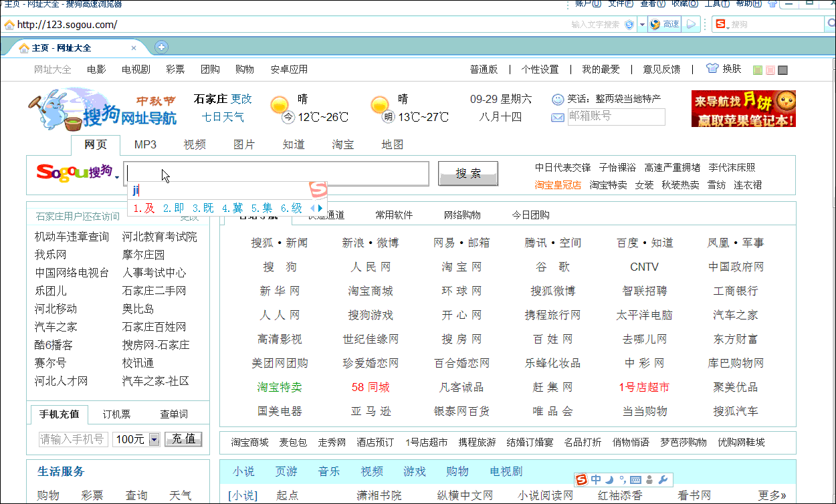Go to the previous IME candidate page arrow
This screenshot has width=836, height=504.
coord(312,208)
